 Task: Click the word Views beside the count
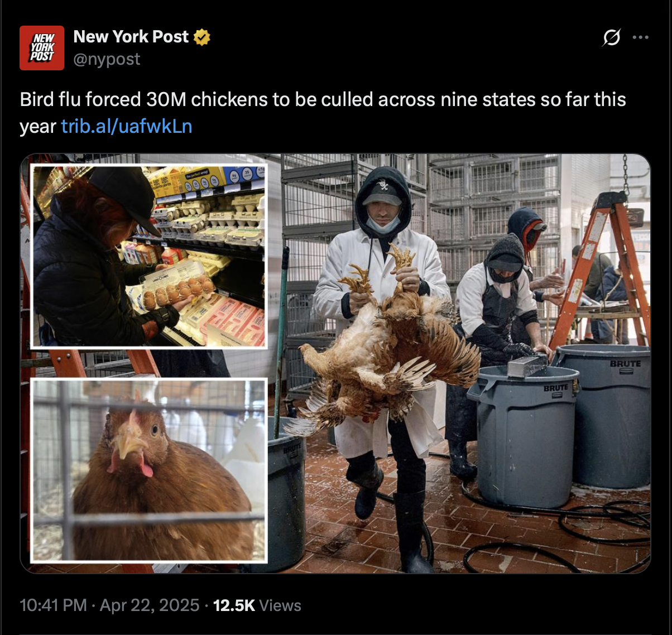(280, 605)
